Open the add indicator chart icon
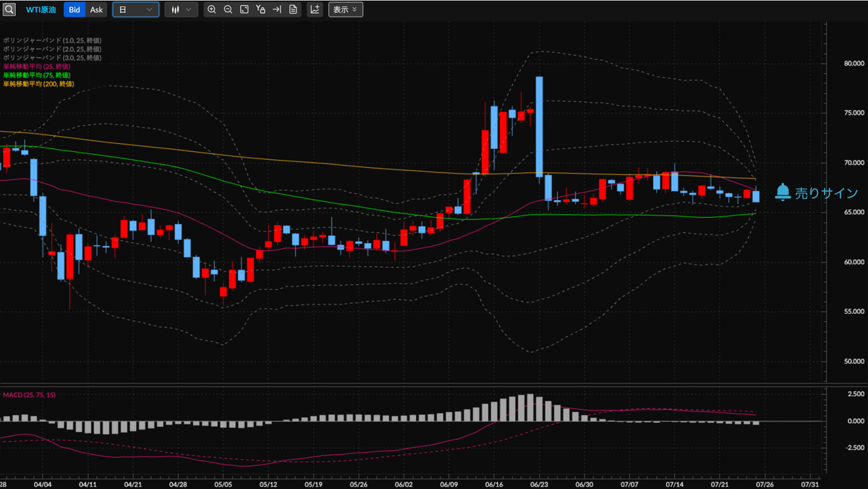 pos(315,9)
